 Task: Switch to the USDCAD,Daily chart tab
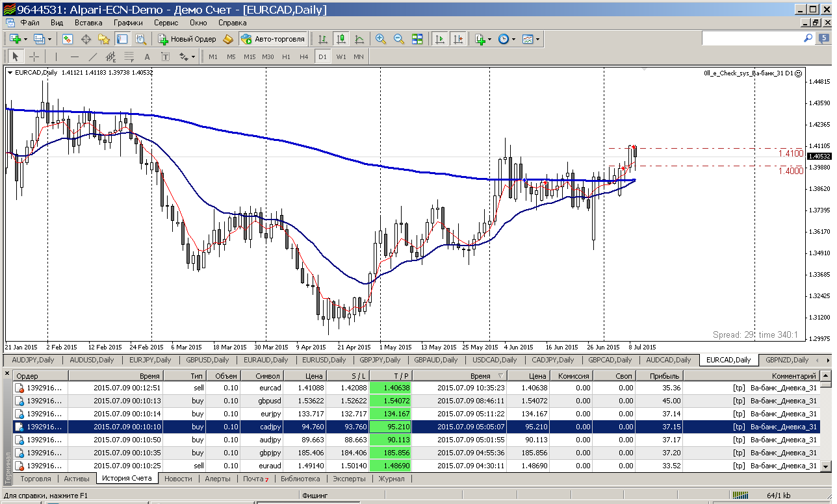click(x=495, y=360)
